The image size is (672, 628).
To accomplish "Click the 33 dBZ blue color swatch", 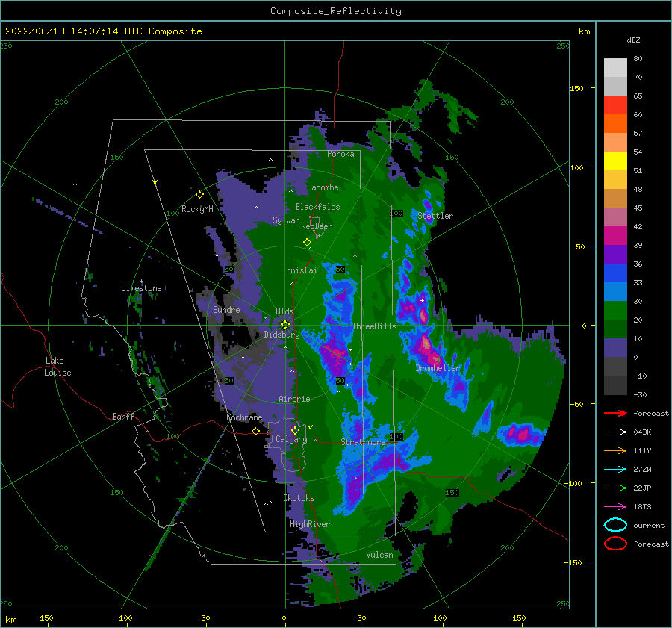I will coord(615,291).
